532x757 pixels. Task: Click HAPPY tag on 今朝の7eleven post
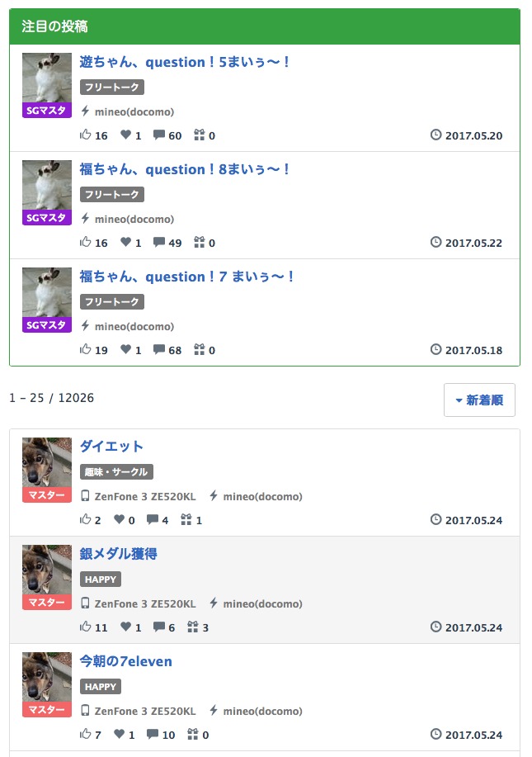101,687
